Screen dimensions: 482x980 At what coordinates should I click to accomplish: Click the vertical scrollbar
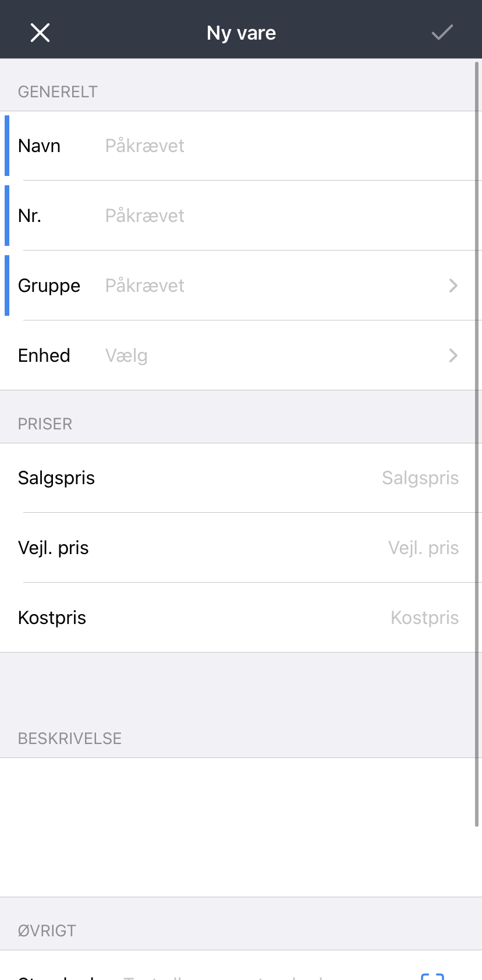477,443
